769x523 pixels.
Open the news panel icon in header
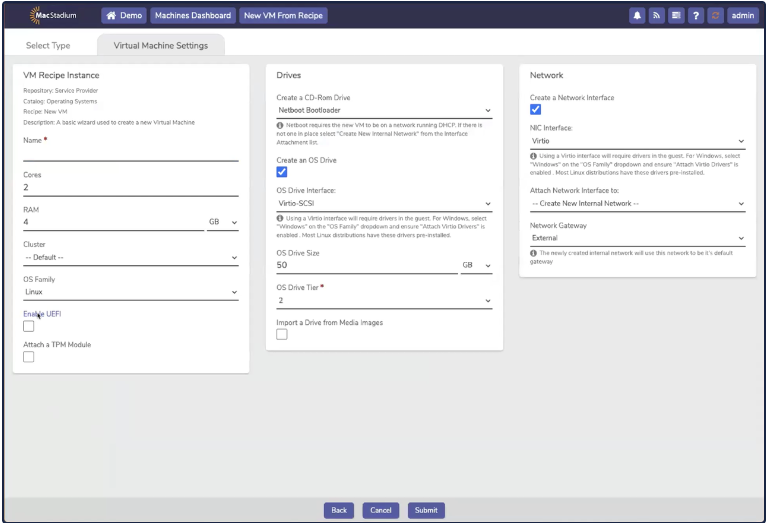click(676, 16)
